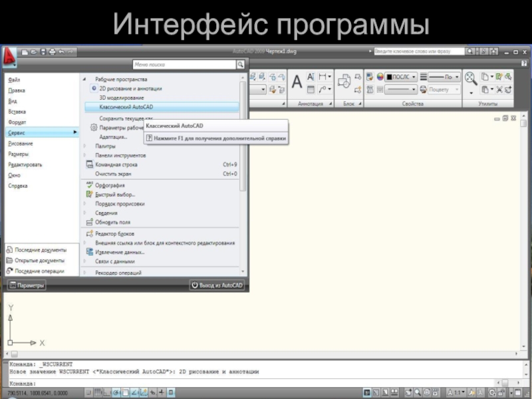Click into the Меню поиска search field

[185, 64]
